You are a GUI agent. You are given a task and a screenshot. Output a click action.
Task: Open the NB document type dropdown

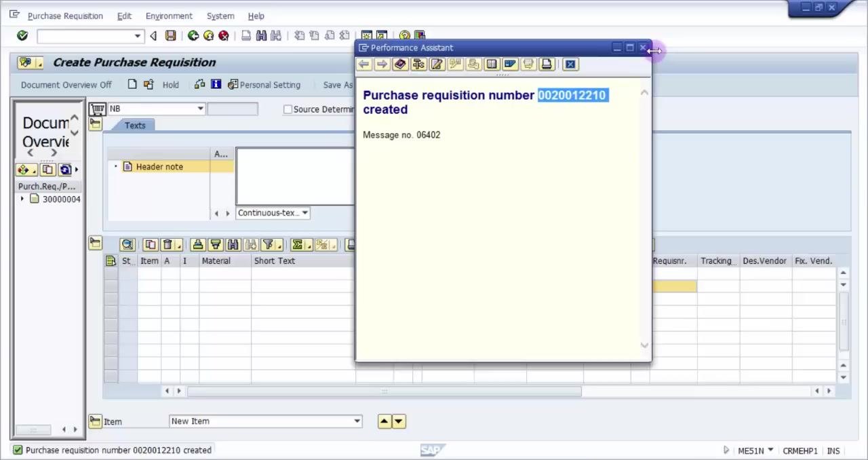click(200, 109)
